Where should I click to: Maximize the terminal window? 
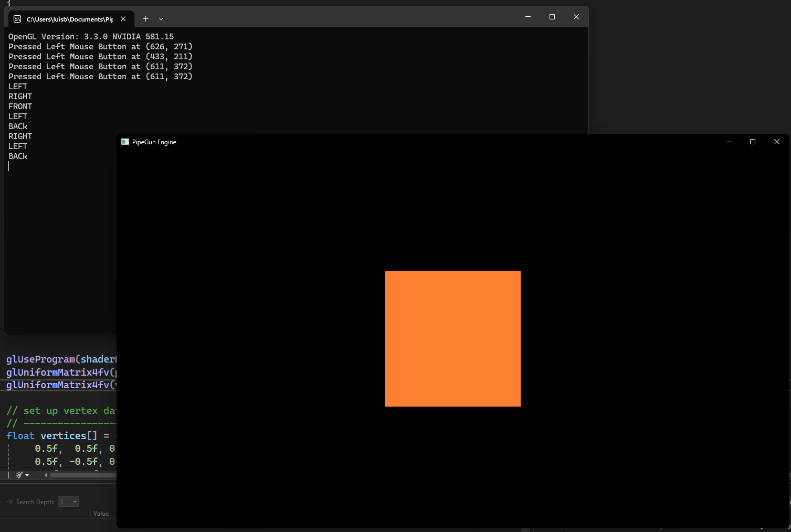pos(552,17)
